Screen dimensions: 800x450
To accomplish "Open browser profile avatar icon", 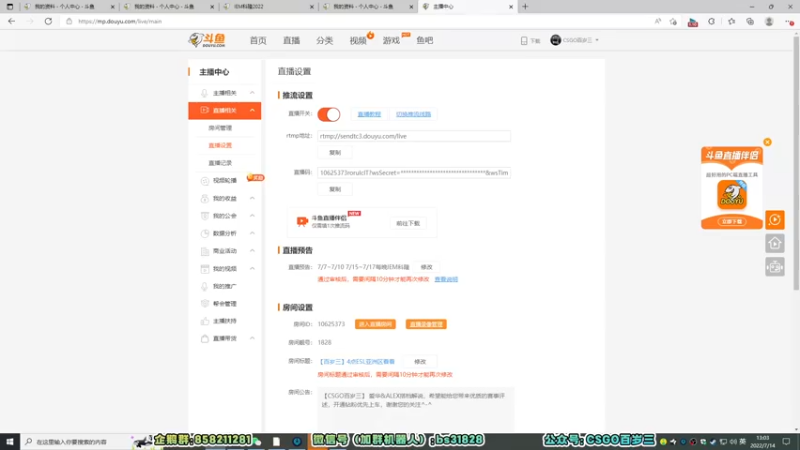I will coord(769,21).
